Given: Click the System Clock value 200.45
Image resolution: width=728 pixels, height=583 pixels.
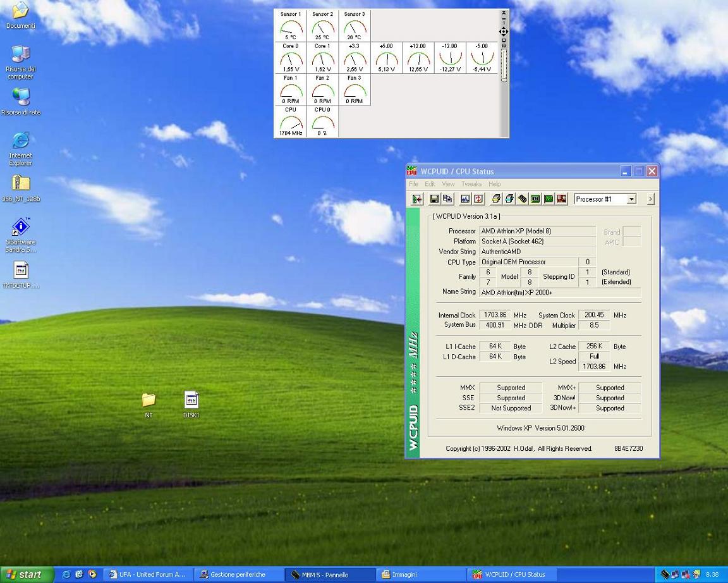Looking at the screenshot, I should [x=594, y=315].
